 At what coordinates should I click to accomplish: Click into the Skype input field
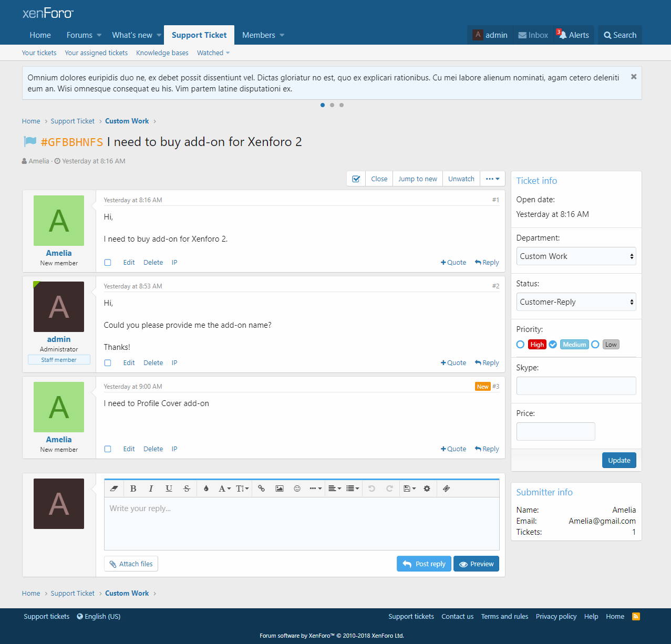click(x=576, y=386)
